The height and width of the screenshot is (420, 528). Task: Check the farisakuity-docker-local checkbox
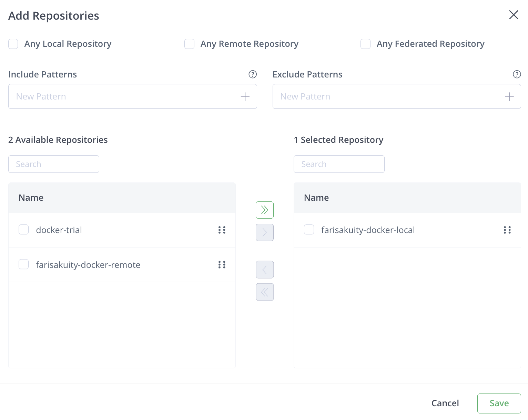click(x=309, y=230)
